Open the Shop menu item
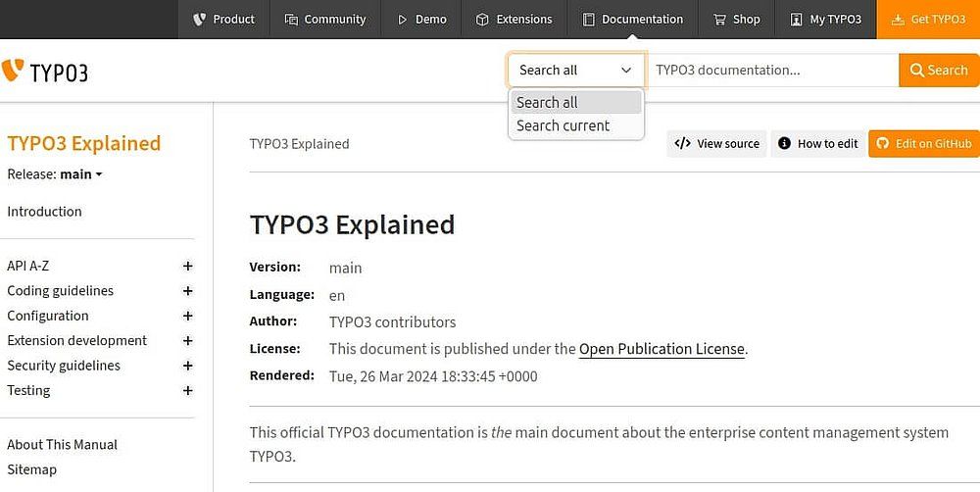 click(x=737, y=20)
